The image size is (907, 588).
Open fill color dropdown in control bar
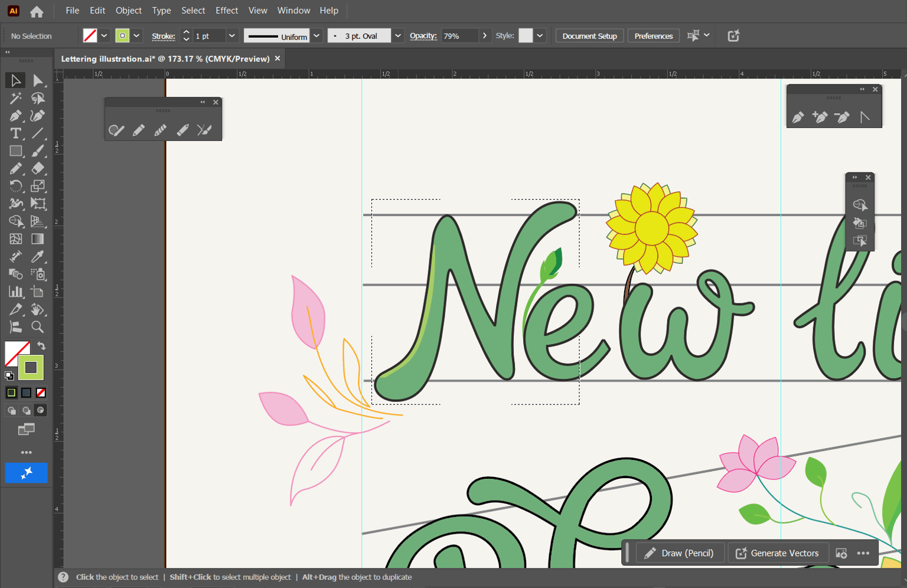click(104, 36)
